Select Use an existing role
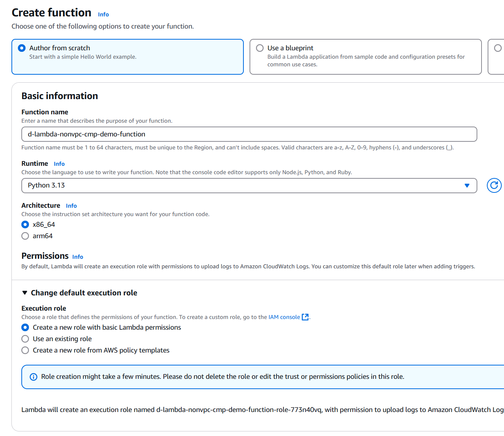Viewport: 504px width, 436px height. click(x=25, y=339)
